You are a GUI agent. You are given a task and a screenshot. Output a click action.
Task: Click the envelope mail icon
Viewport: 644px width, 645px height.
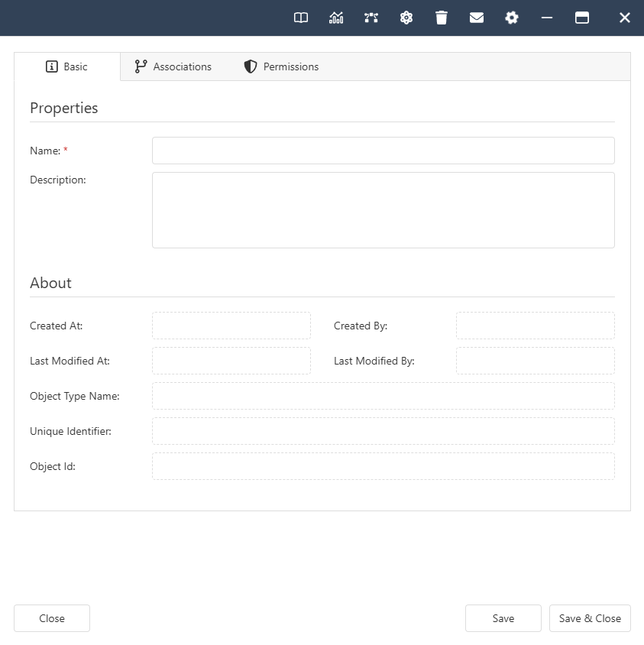tap(477, 18)
